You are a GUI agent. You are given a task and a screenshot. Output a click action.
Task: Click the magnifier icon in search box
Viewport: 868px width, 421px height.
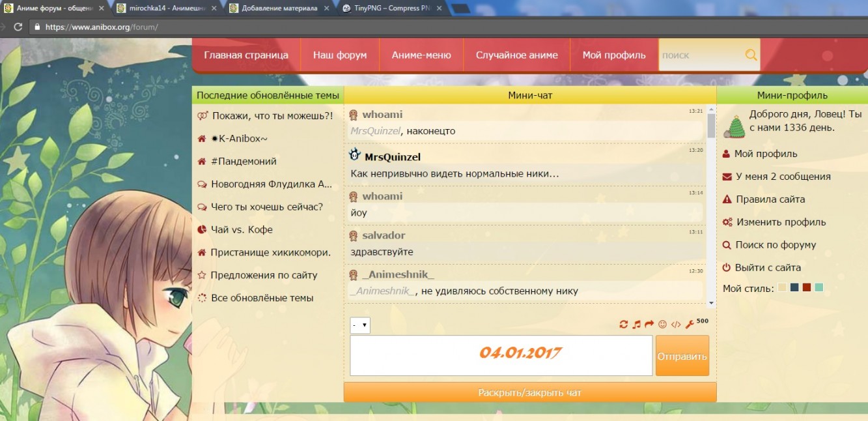click(751, 55)
